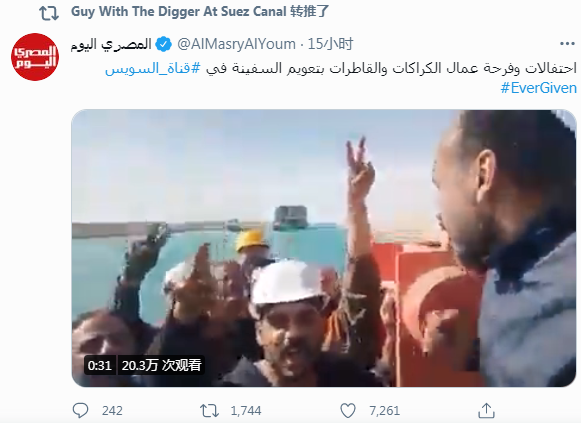Play the embedded celebration video
This screenshot has width=581, height=423.
point(324,248)
